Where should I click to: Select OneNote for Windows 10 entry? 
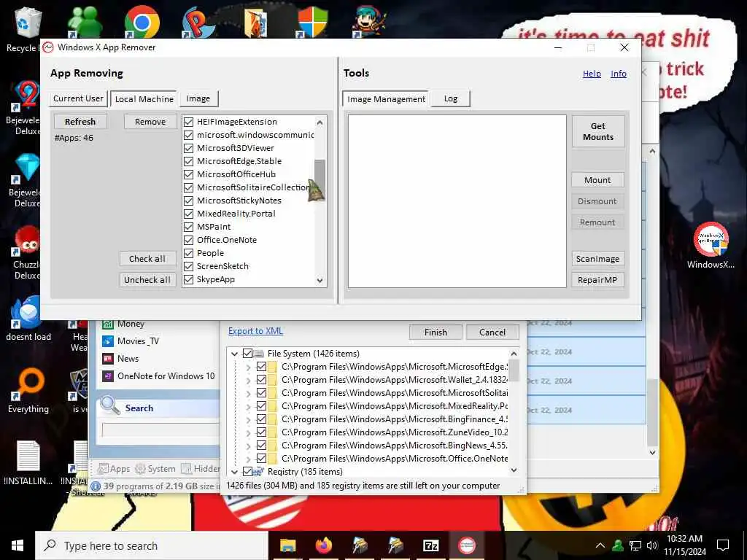(166, 376)
